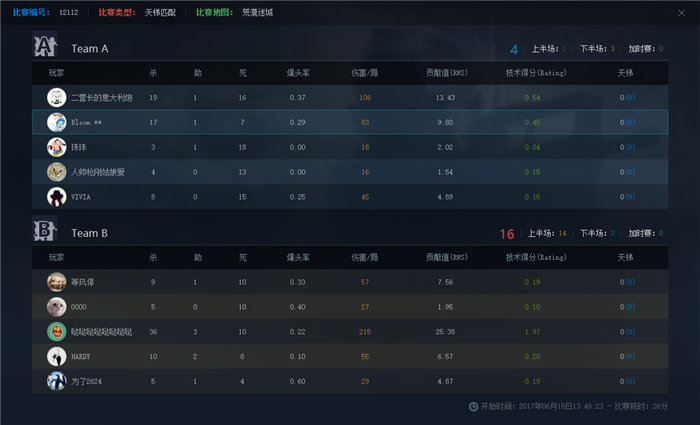
Task: Click the clock icon beside start time
Action: click(473, 407)
